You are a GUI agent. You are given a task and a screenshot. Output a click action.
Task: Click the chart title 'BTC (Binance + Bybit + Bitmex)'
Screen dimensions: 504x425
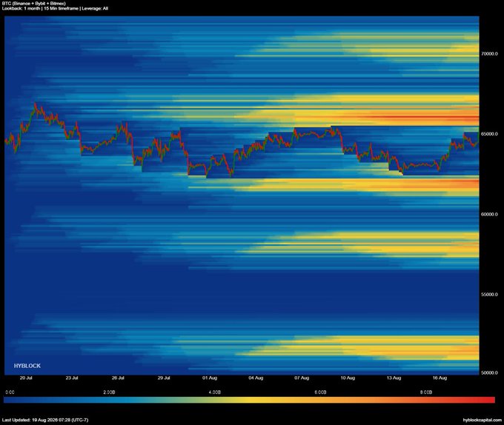click(34, 3)
